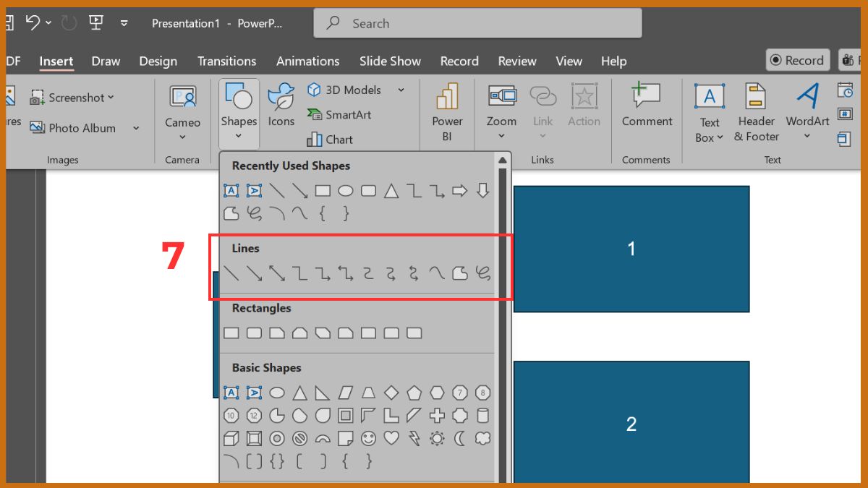
Task: Add a Comment from the ribbon
Action: (647, 106)
